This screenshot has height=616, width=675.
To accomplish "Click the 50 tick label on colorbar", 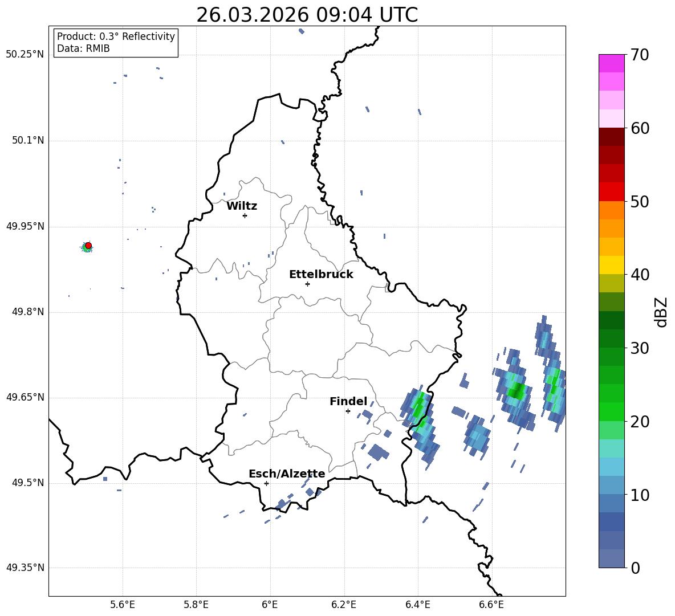I will coord(639,201).
